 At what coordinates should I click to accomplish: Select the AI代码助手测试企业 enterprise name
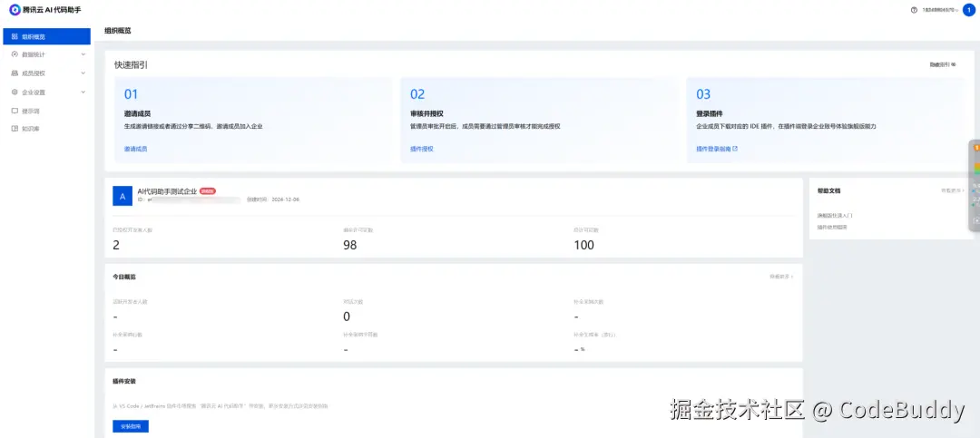167,191
